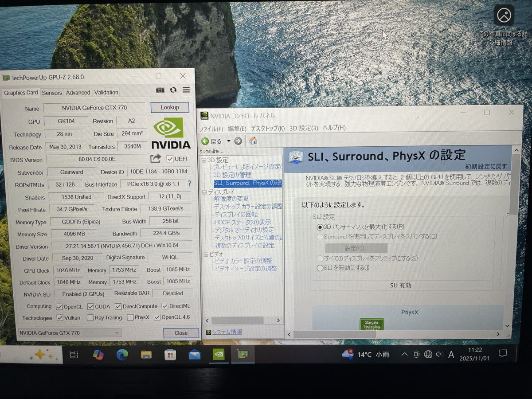Image resolution: width=532 pixels, height=399 pixels.
Task: Click tree pane horizontal scrollbar right arrow
Action: [278, 321]
